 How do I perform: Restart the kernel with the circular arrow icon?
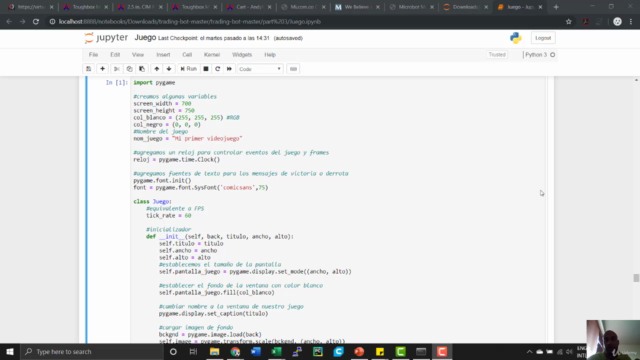point(218,69)
